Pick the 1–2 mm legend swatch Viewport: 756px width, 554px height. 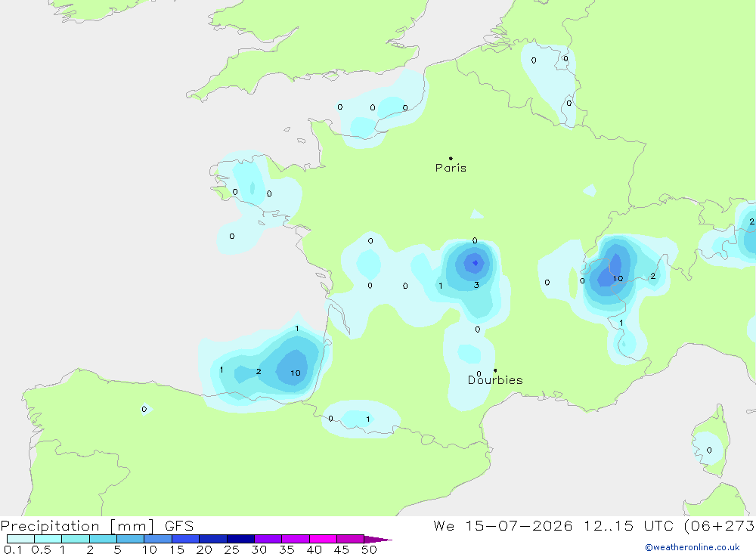click(x=76, y=539)
